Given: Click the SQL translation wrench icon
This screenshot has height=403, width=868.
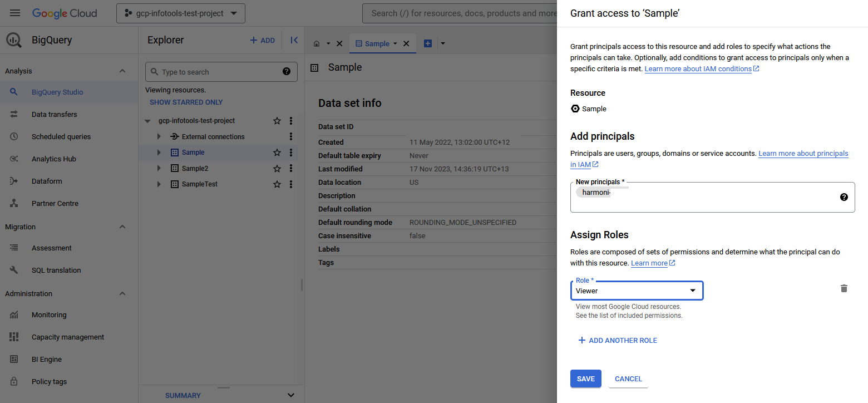Looking at the screenshot, I should pyautogui.click(x=14, y=270).
